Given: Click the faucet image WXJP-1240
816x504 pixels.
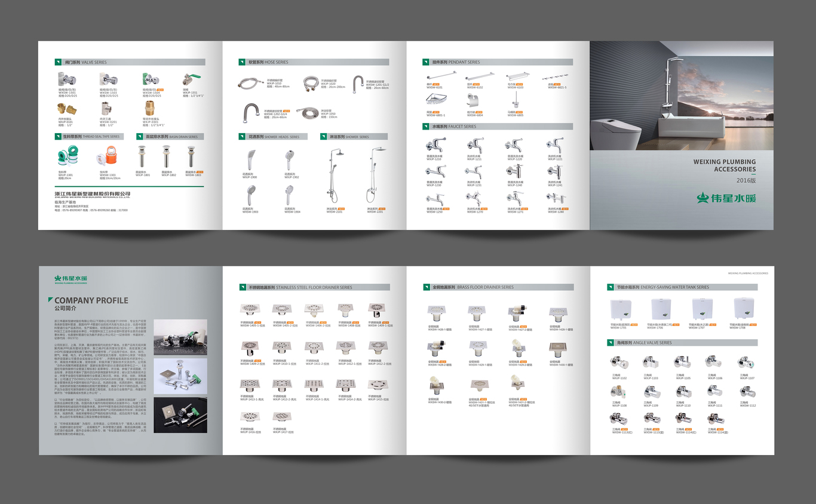Looking at the screenshot, I should pos(515,172).
